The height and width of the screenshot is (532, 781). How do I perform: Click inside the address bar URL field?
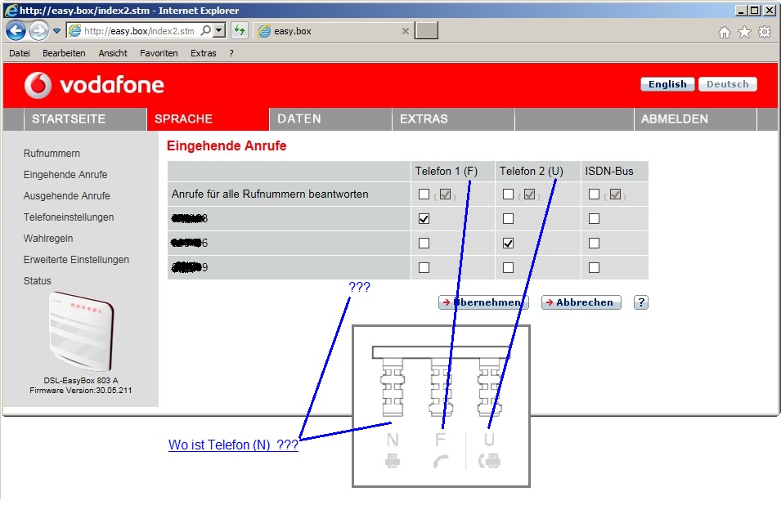pos(139,31)
